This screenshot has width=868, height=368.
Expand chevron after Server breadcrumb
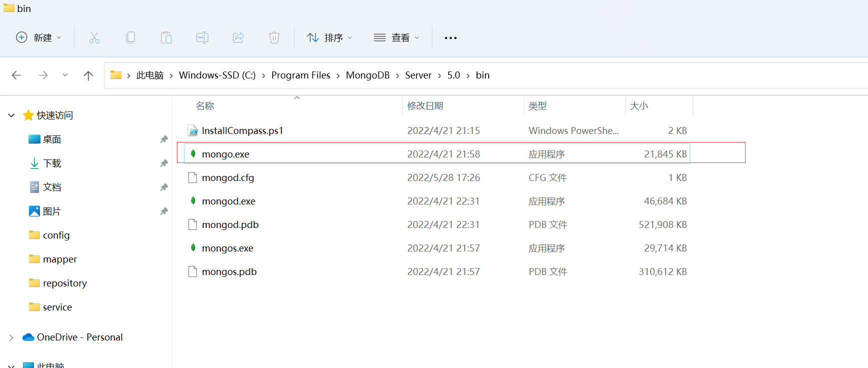(440, 75)
